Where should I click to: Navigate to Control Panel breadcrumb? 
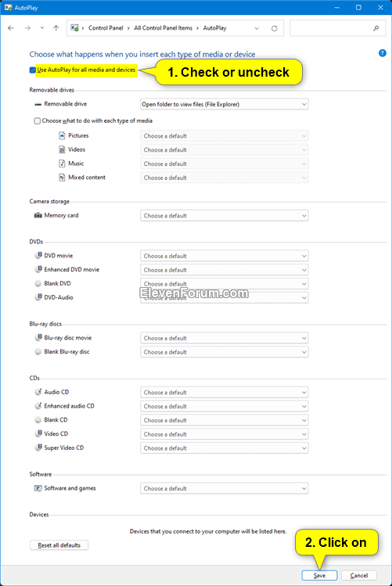[x=106, y=28]
